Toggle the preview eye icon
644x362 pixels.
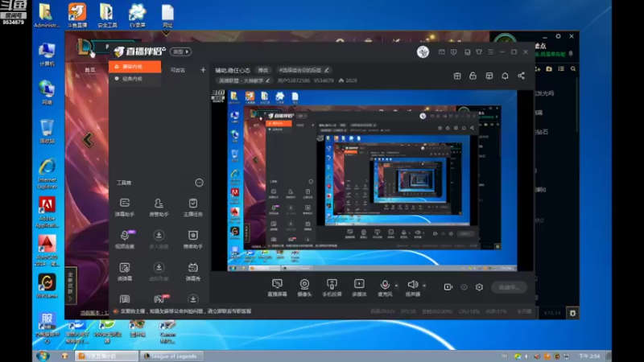coord(464,287)
